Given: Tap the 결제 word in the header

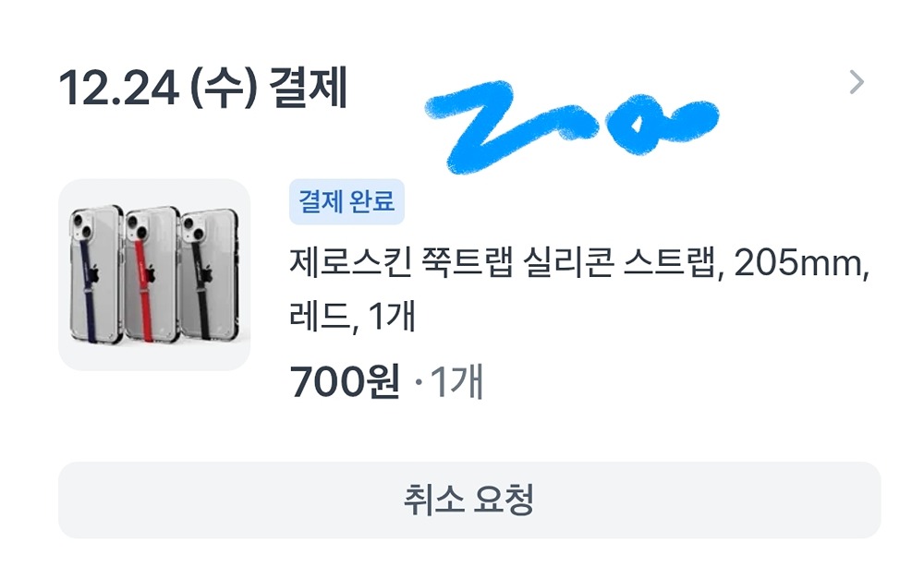Looking at the screenshot, I should [309, 88].
